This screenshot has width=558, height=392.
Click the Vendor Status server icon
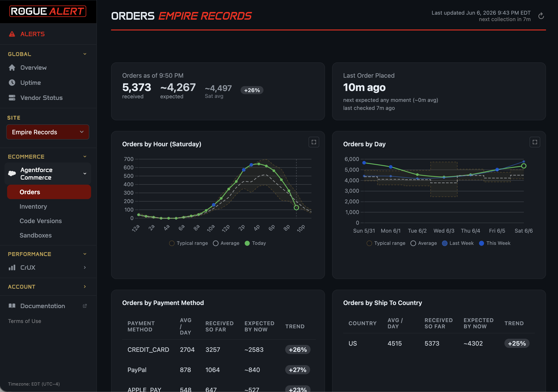pyautogui.click(x=12, y=98)
